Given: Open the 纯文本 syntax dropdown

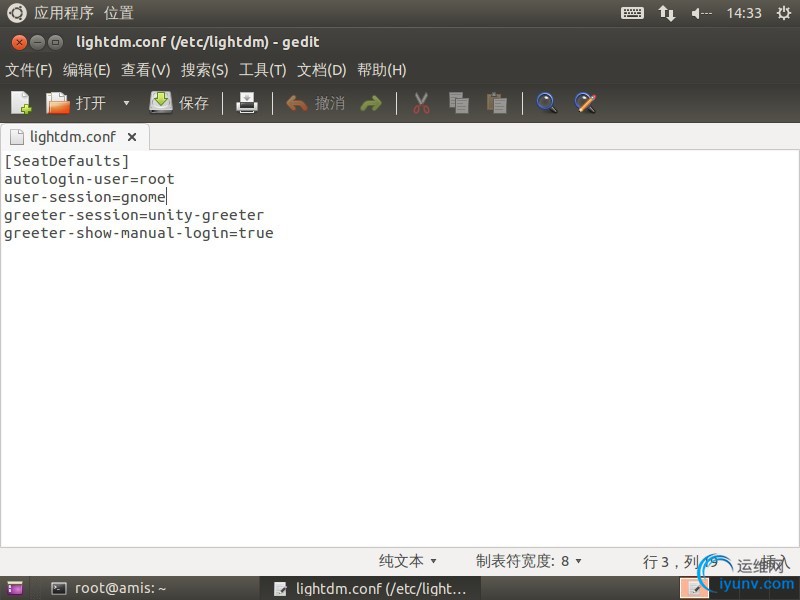Looking at the screenshot, I should click(407, 561).
